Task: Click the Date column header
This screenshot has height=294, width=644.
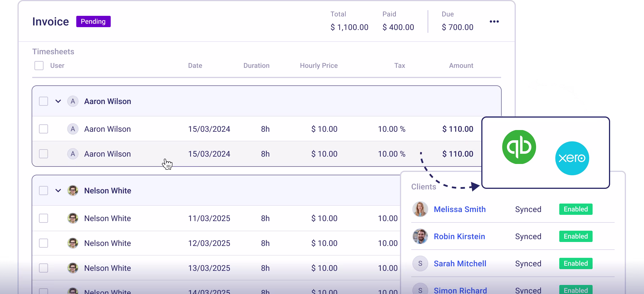Action: click(x=195, y=66)
